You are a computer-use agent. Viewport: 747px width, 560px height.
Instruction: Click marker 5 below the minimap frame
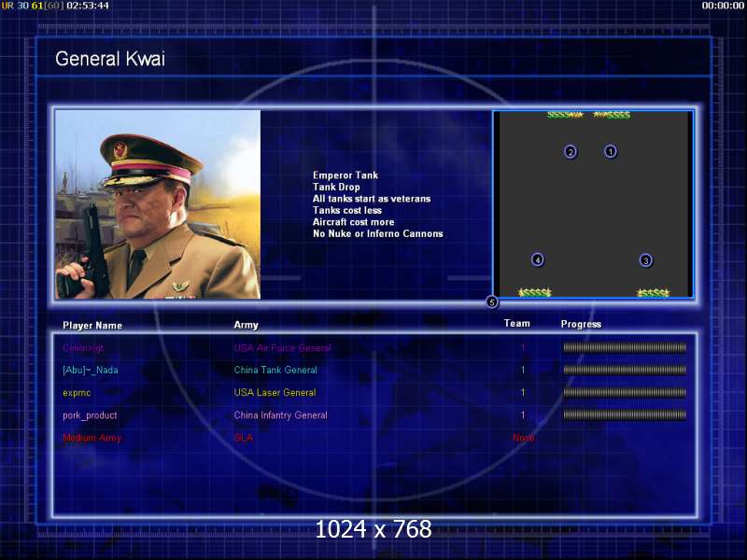[492, 301]
